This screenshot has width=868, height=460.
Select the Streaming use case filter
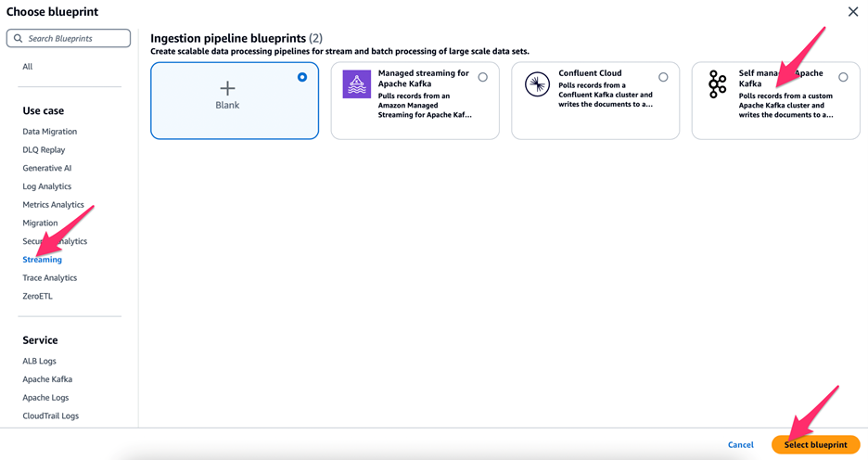(42, 259)
